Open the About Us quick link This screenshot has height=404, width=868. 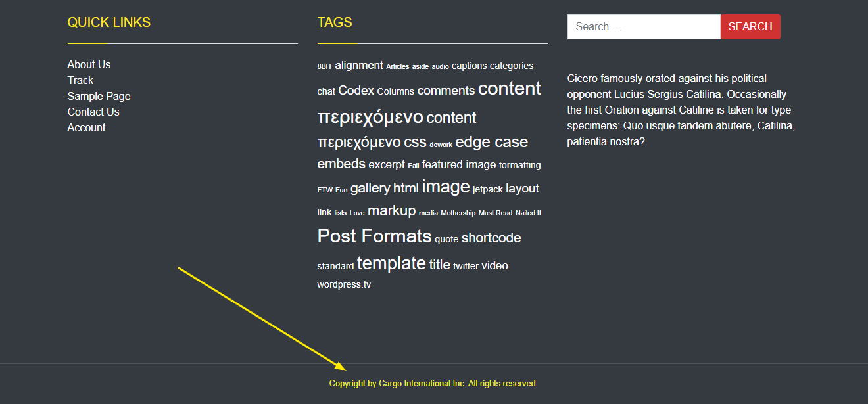tap(89, 64)
